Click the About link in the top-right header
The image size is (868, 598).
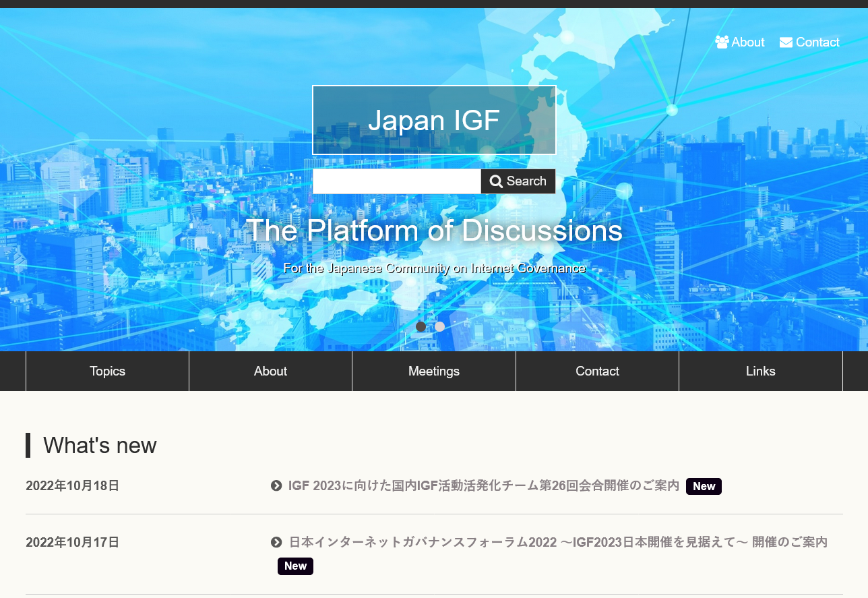(x=747, y=42)
